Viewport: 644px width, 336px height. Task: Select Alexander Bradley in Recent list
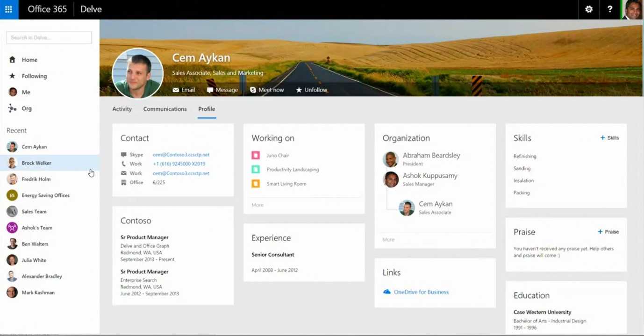coord(50,276)
